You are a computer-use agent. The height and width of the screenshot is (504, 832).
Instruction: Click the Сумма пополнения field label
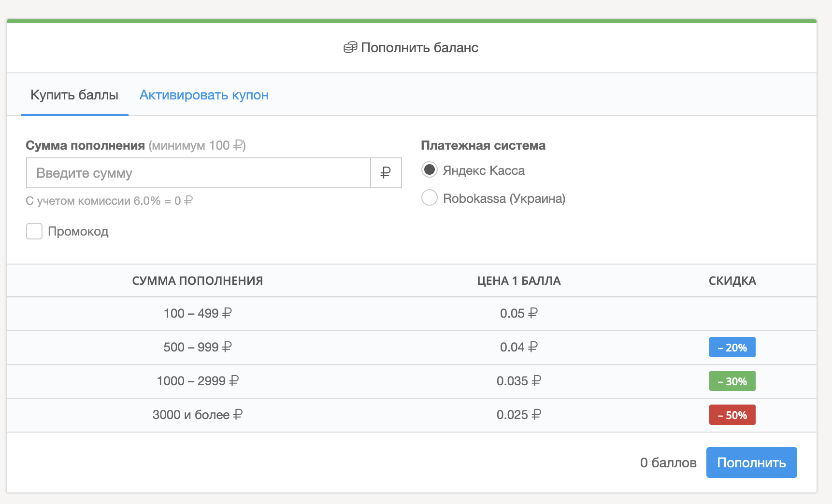[86, 145]
